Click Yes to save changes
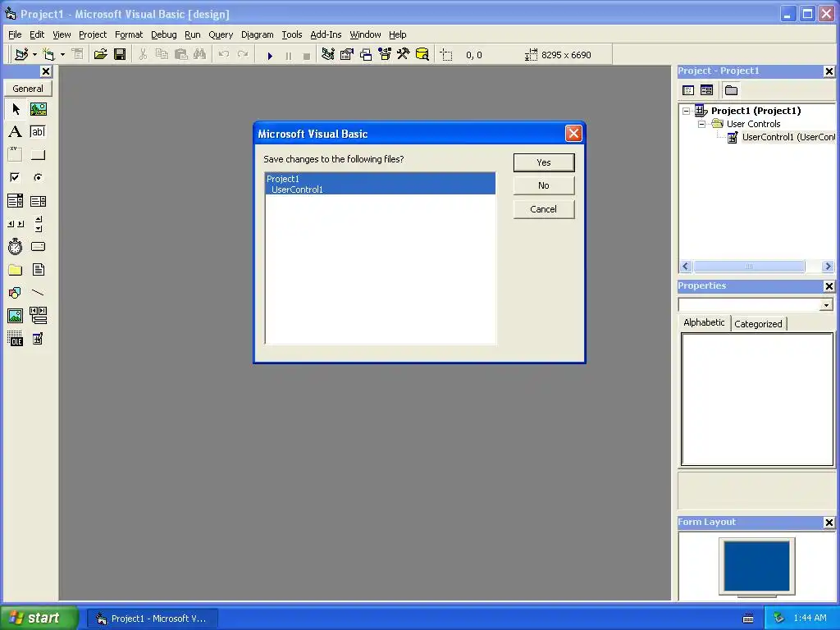840x630 pixels. coord(544,162)
